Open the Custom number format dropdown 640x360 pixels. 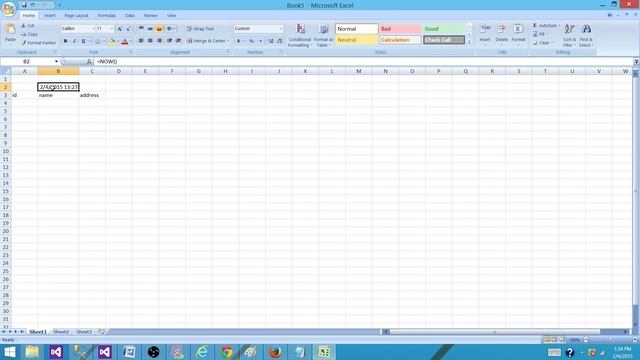point(281,29)
